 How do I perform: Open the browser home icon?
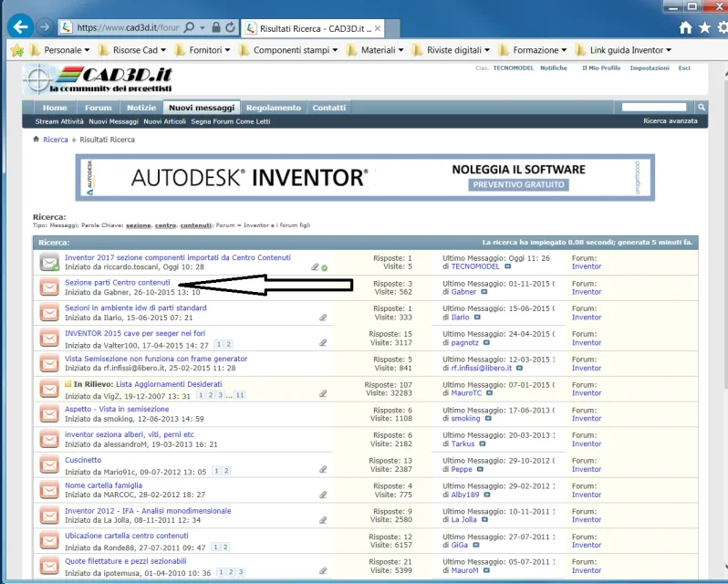pos(685,28)
